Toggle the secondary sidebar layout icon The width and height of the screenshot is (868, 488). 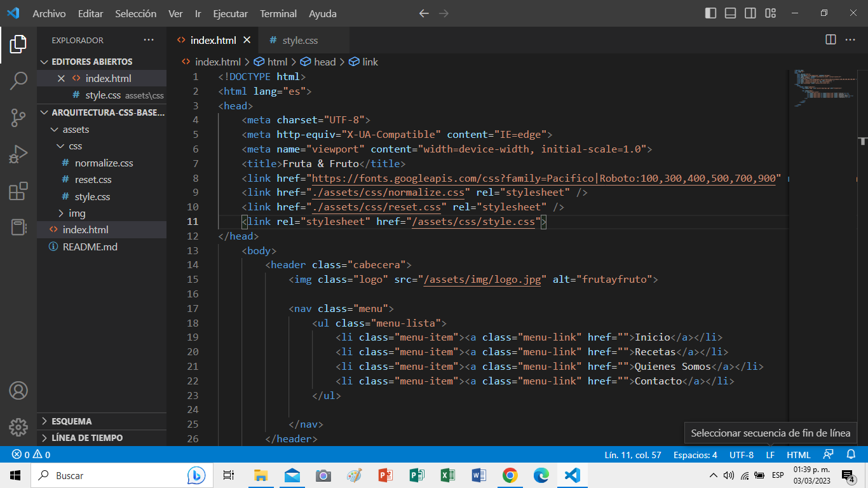[750, 13]
